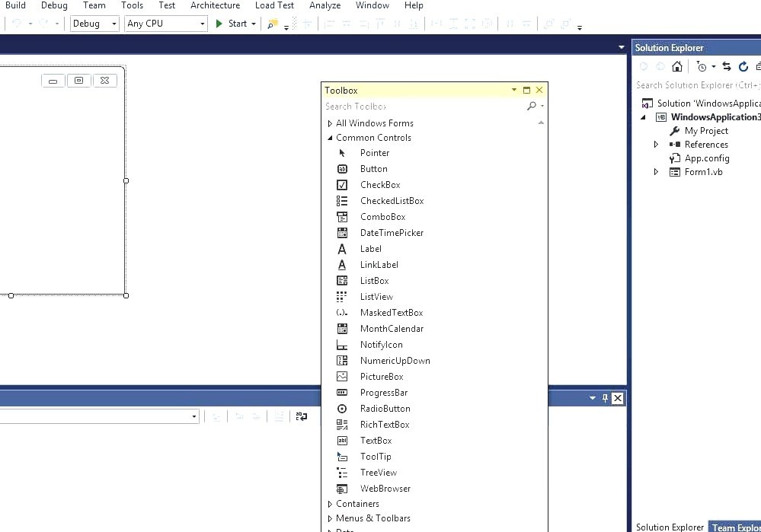The height and width of the screenshot is (532, 761).
Task: Select the LinkLabel control icon
Action: [x=342, y=265]
